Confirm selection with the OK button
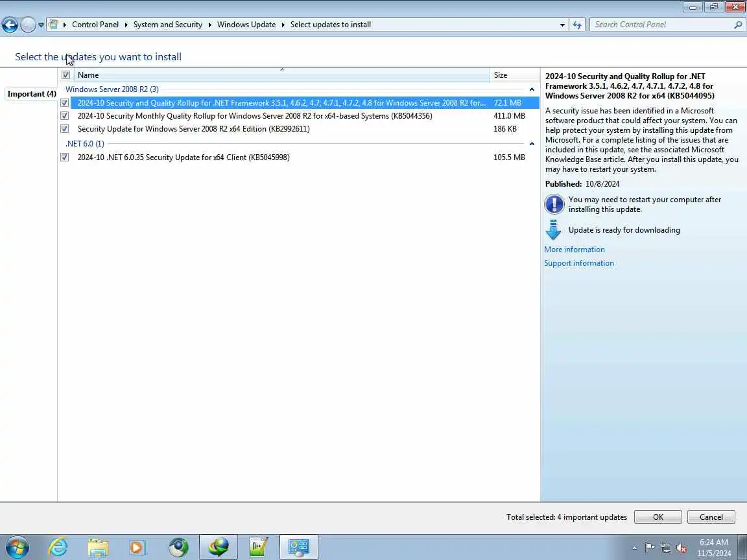The width and height of the screenshot is (747, 560). [x=658, y=517]
